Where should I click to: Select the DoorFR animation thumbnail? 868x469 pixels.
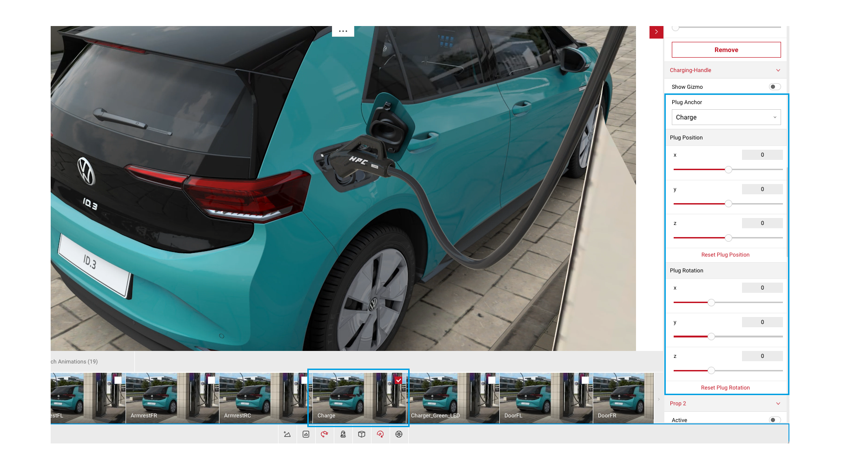[x=623, y=398]
